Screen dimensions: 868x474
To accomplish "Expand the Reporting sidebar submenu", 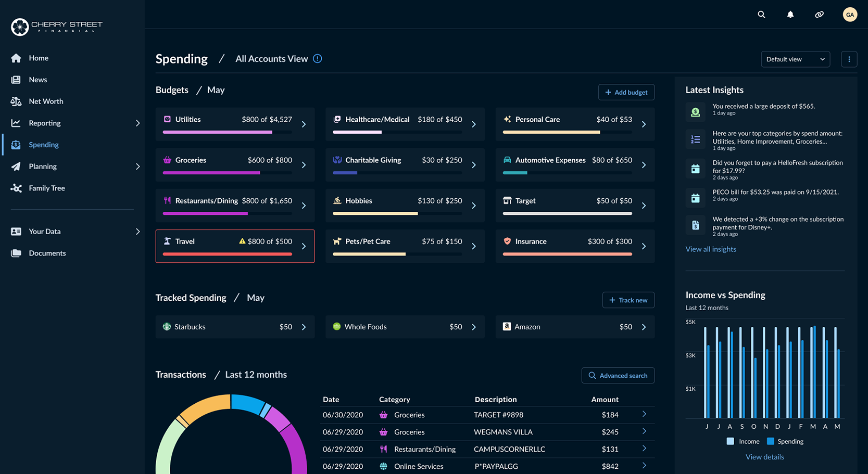I will pos(137,123).
